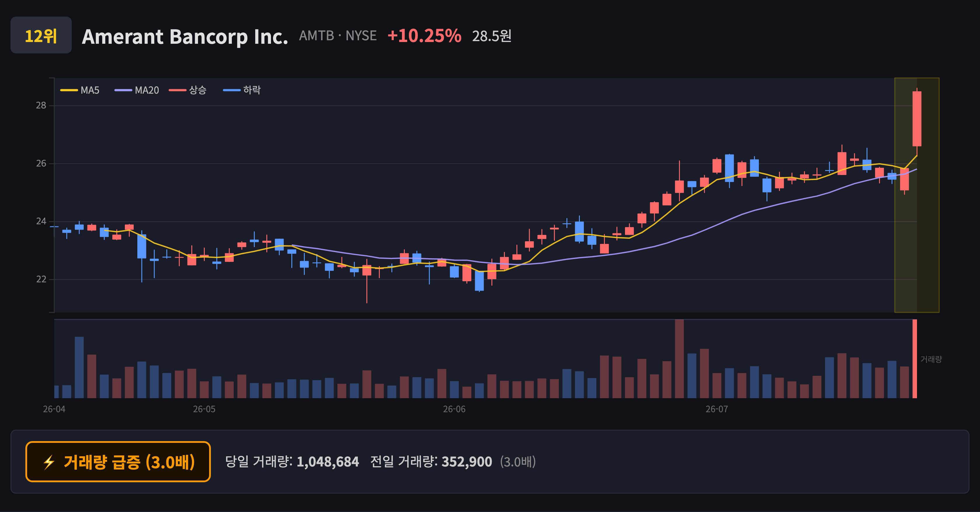The width and height of the screenshot is (980, 512).
Task: Click the 28.5원 price value
Action: click(x=491, y=36)
